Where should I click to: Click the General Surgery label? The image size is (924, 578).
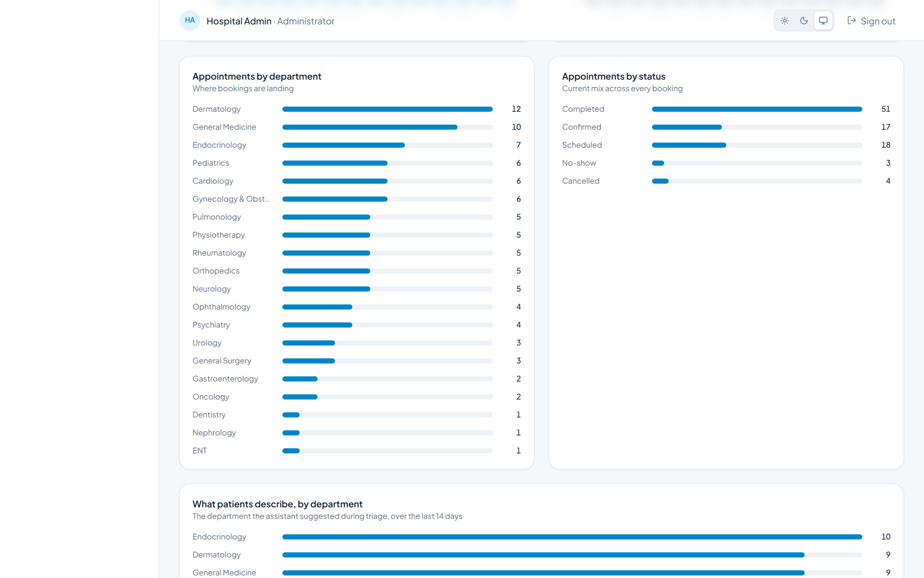pyautogui.click(x=222, y=361)
